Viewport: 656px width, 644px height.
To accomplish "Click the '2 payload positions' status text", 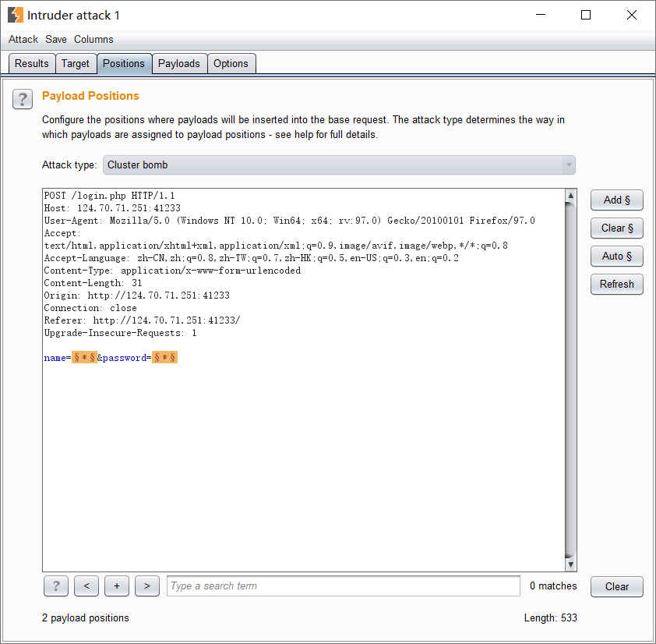I will point(86,618).
